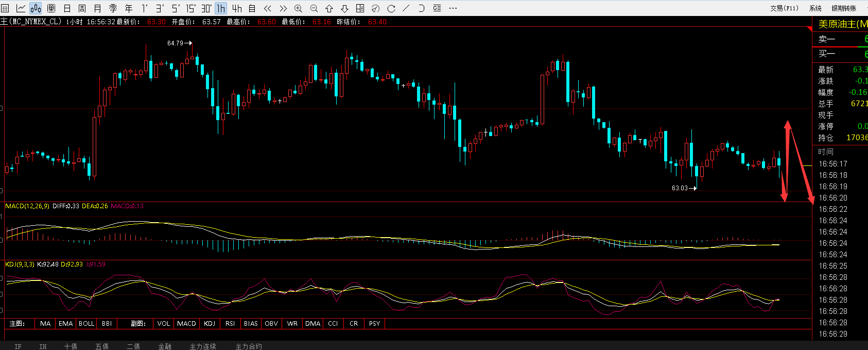Select the candlestick chart icon

[x=36, y=8]
